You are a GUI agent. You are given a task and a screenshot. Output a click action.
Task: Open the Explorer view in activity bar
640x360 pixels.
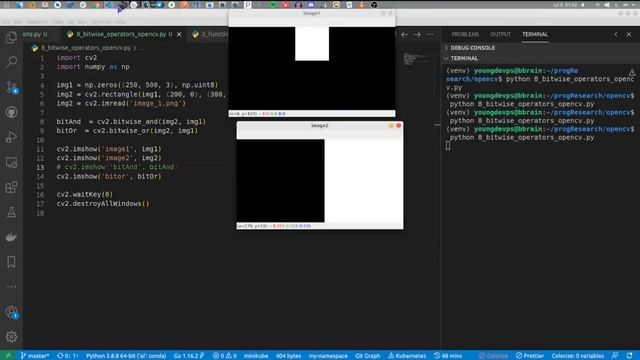click(x=11, y=38)
